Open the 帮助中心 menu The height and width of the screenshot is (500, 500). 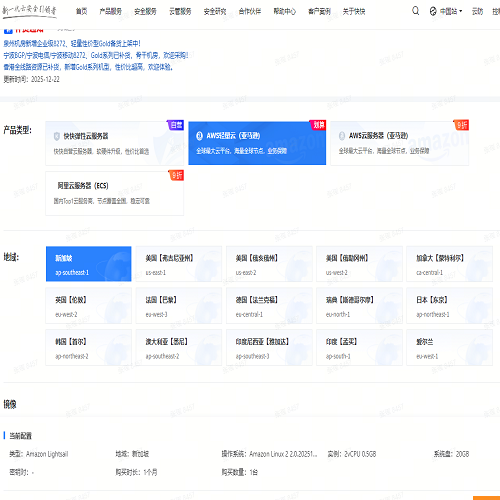point(285,11)
